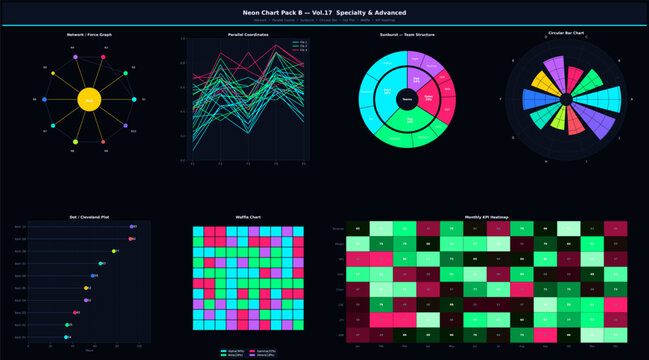Click the Circular Bar Chart title
This screenshot has width=649, height=360.
pyautogui.click(x=566, y=33)
